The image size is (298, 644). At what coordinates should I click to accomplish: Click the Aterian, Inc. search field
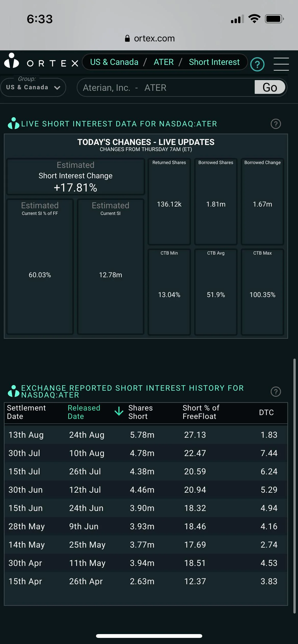(166, 88)
